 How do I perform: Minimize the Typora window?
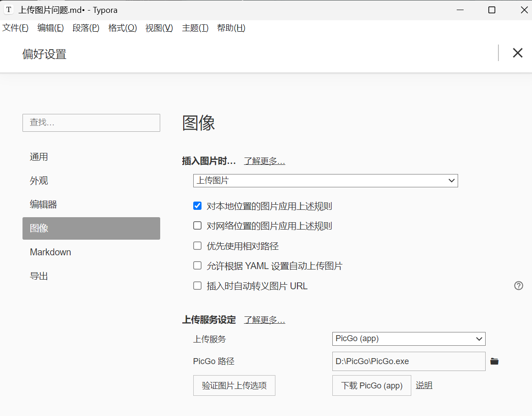point(460,10)
